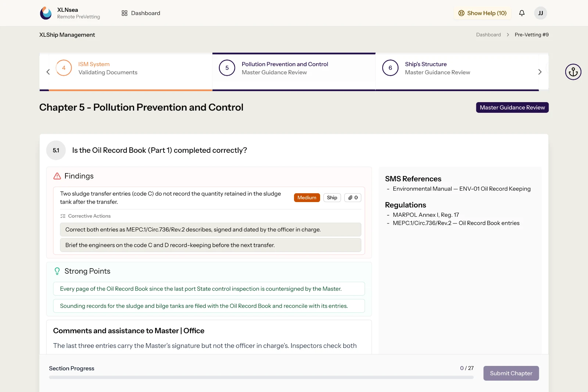This screenshot has height=392, width=588.
Task: Open the notifications bell
Action: tap(522, 13)
